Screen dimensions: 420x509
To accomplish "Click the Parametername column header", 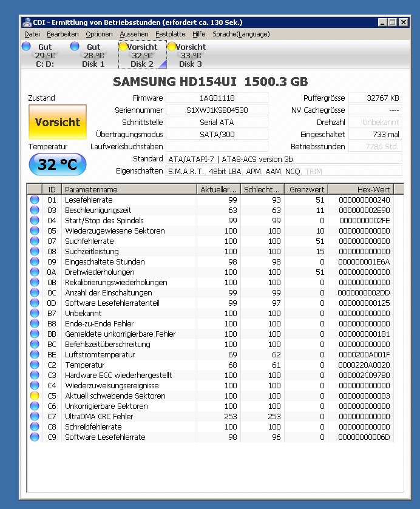I will click(x=129, y=189).
